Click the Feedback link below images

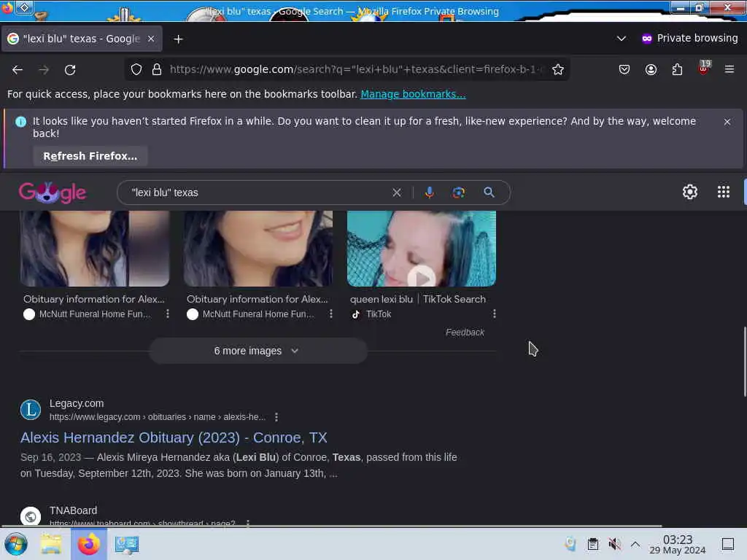pos(465,332)
